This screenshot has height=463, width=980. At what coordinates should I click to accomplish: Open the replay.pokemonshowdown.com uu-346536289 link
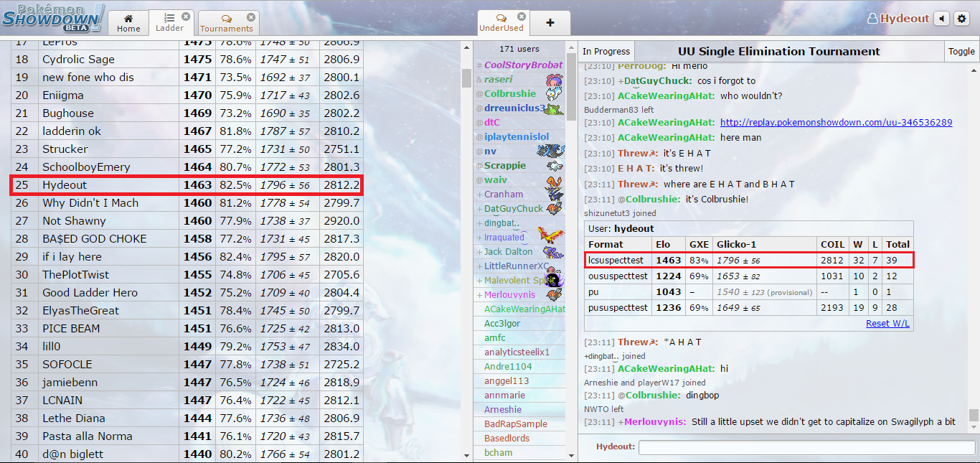836,123
